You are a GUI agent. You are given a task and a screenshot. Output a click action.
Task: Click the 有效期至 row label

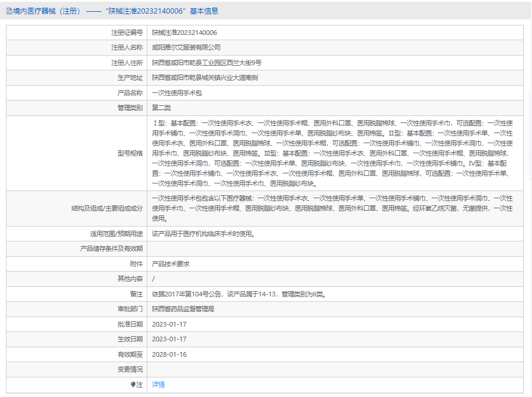(130, 354)
